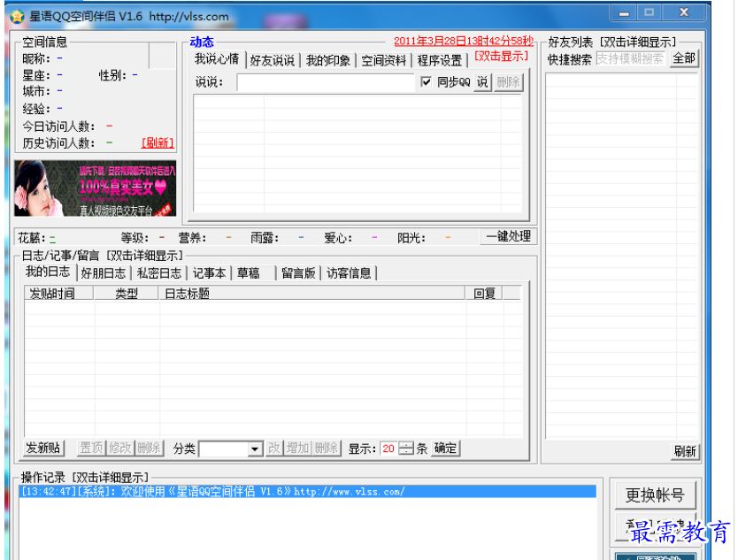Click the 删除 button beside 说
Image resolution: width=738 pixels, height=560 pixels.
(x=508, y=82)
